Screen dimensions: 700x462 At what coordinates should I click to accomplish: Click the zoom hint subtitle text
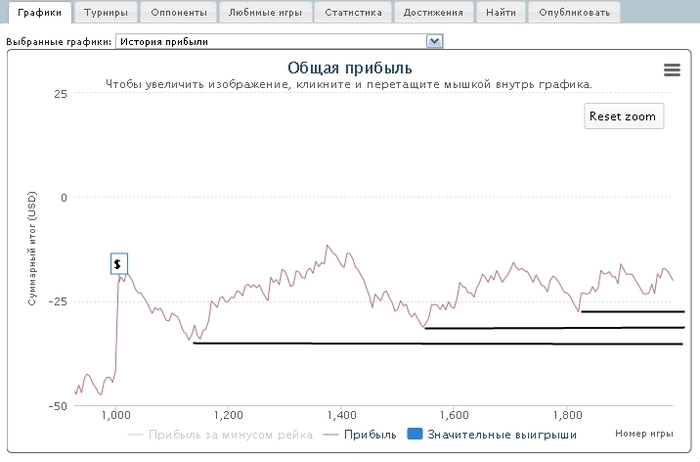(x=349, y=84)
